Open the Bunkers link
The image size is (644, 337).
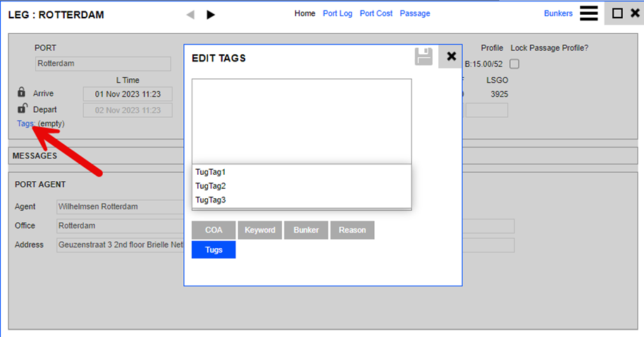click(558, 13)
